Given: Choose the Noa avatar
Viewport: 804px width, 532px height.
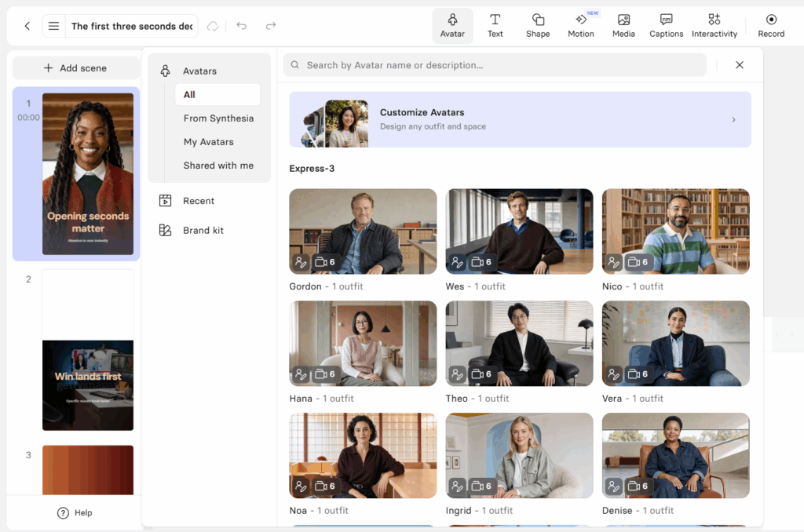Looking at the screenshot, I should (x=363, y=456).
